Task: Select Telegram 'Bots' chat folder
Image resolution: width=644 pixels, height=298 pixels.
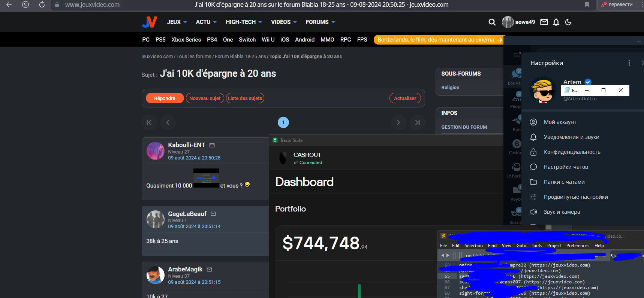Action: pos(517,124)
